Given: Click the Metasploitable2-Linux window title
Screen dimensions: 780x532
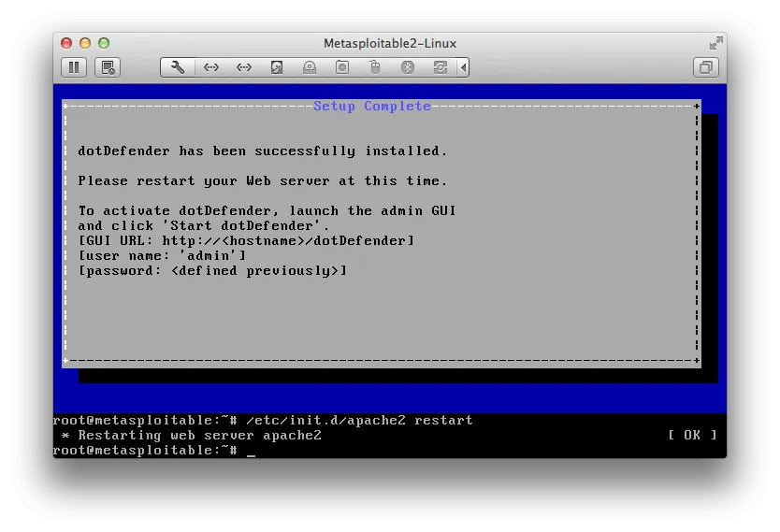Looking at the screenshot, I should pos(390,43).
